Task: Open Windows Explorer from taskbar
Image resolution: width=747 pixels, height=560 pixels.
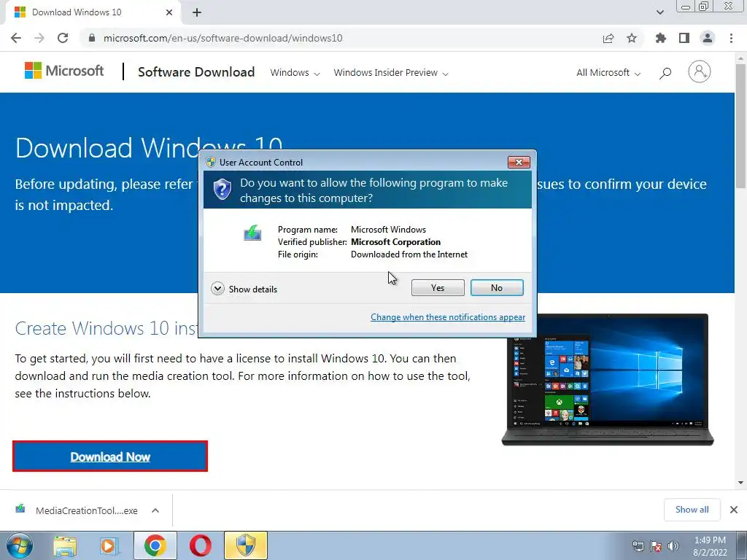Action: [65, 545]
